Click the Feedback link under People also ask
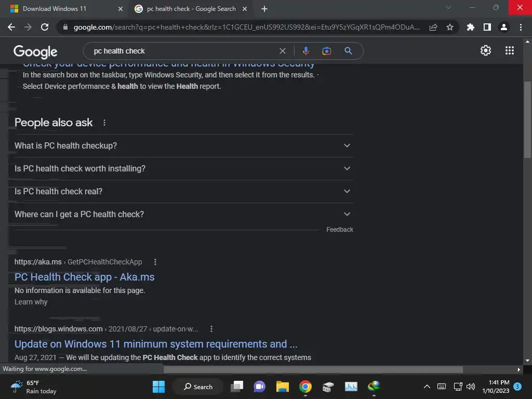 pos(340,230)
